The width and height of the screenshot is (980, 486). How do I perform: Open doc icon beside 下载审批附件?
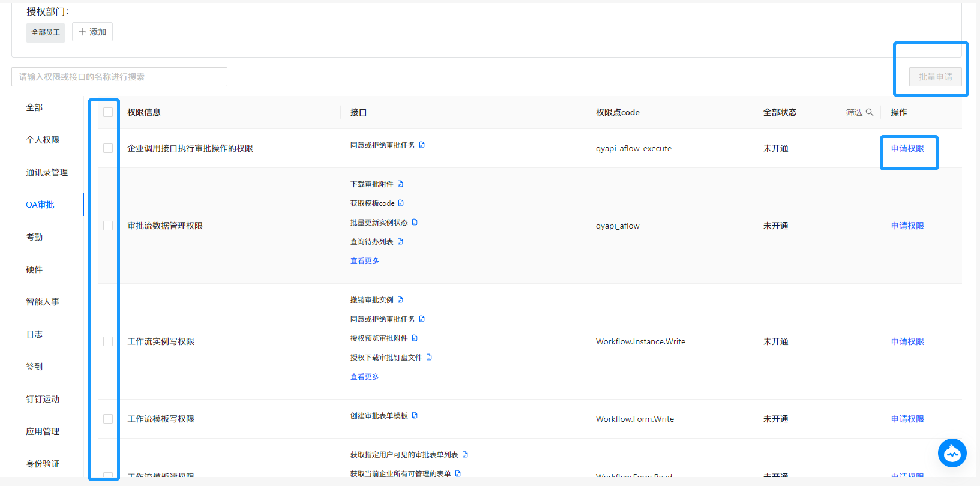click(400, 184)
